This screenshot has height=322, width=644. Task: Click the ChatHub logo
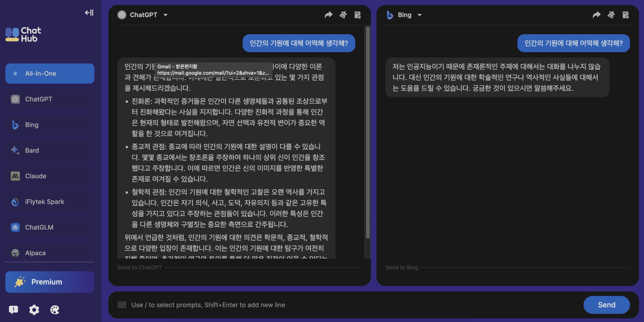tap(23, 35)
